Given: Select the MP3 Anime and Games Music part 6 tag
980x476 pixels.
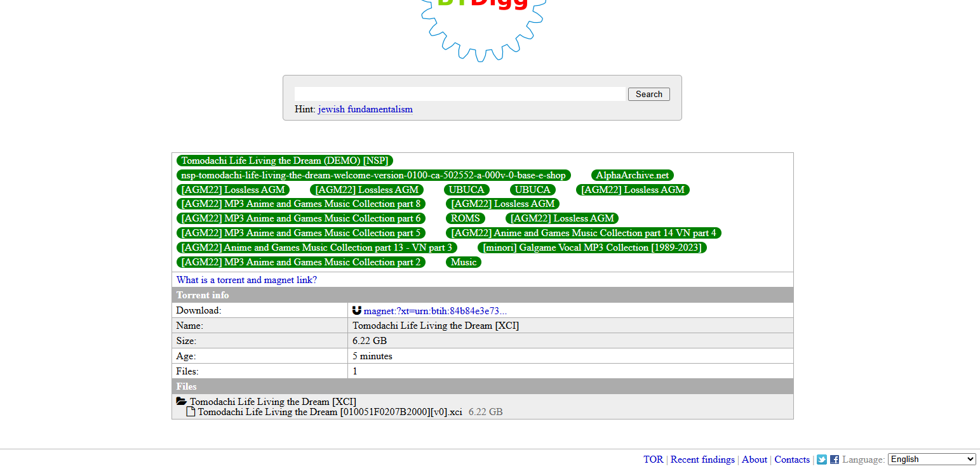Looking at the screenshot, I should pos(301,218).
